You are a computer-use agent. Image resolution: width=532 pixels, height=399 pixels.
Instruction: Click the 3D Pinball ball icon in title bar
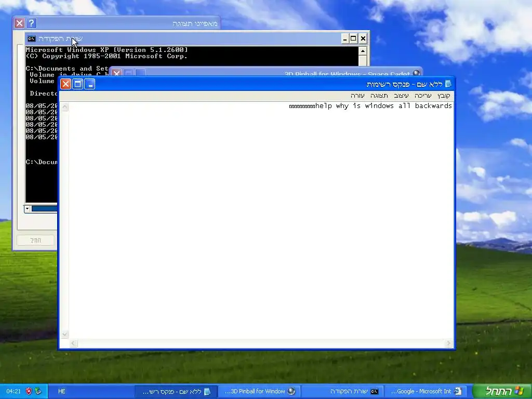(x=417, y=73)
